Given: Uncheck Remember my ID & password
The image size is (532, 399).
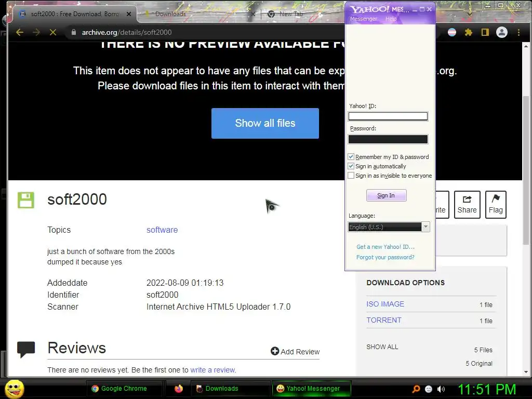Looking at the screenshot, I should coord(351,157).
